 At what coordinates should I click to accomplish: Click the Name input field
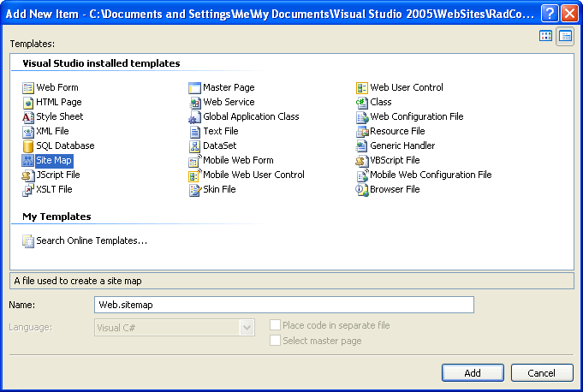coord(283,305)
